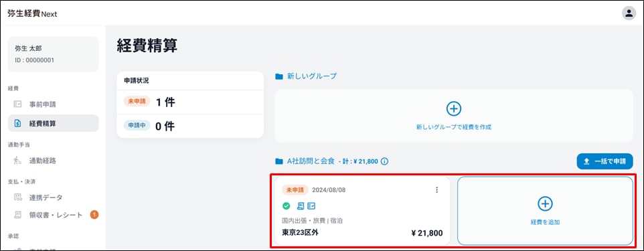
Task: Show info icon next to 計:¥21,800
Action: point(384,161)
